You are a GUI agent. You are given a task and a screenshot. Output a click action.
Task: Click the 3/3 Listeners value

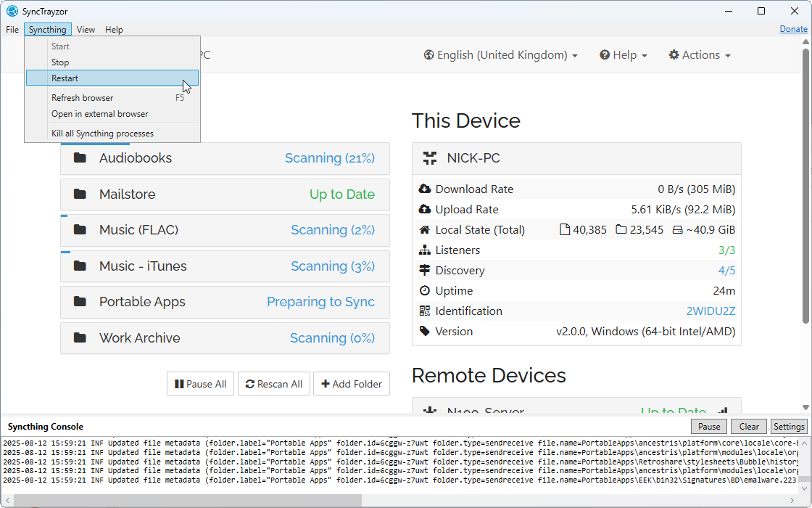tap(726, 250)
